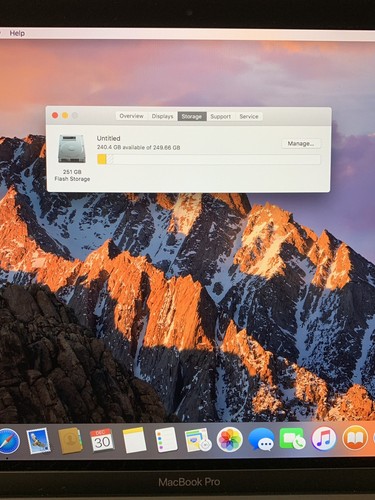Launch the Maps app in Dock
The width and height of the screenshot is (375, 500).
pyautogui.click(x=198, y=440)
